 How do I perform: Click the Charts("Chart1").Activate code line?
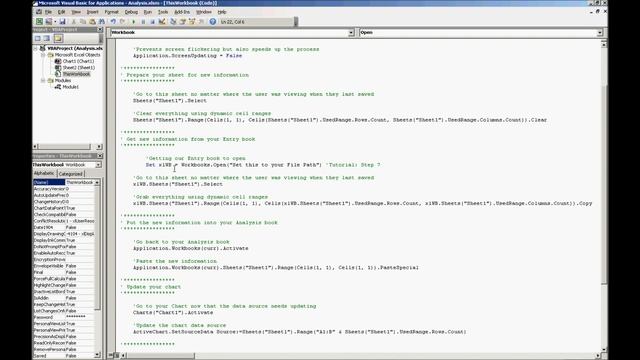173,313
